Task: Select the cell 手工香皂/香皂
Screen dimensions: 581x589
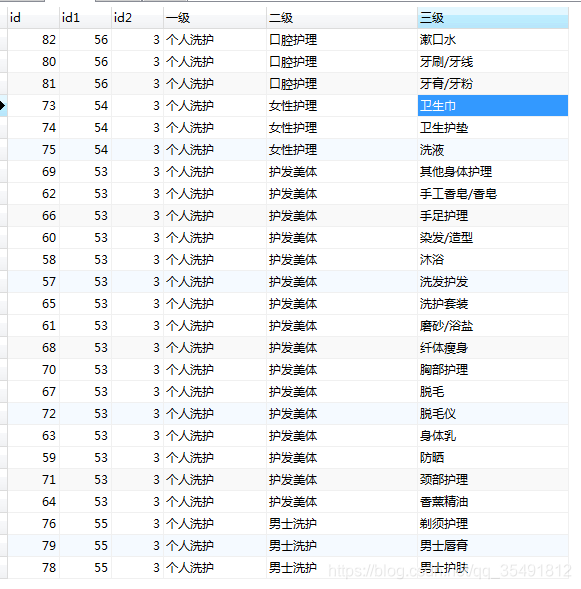Action: (x=493, y=194)
